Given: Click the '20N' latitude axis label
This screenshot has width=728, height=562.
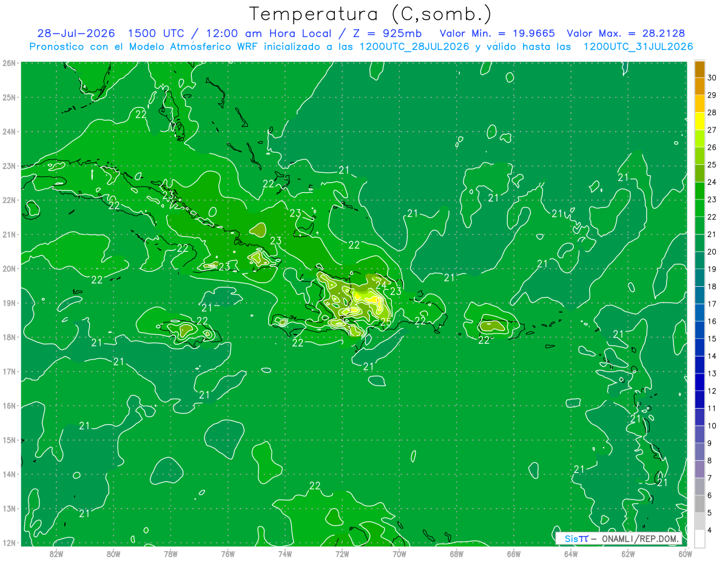Looking at the screenshot, I should (x=9, y=269).
